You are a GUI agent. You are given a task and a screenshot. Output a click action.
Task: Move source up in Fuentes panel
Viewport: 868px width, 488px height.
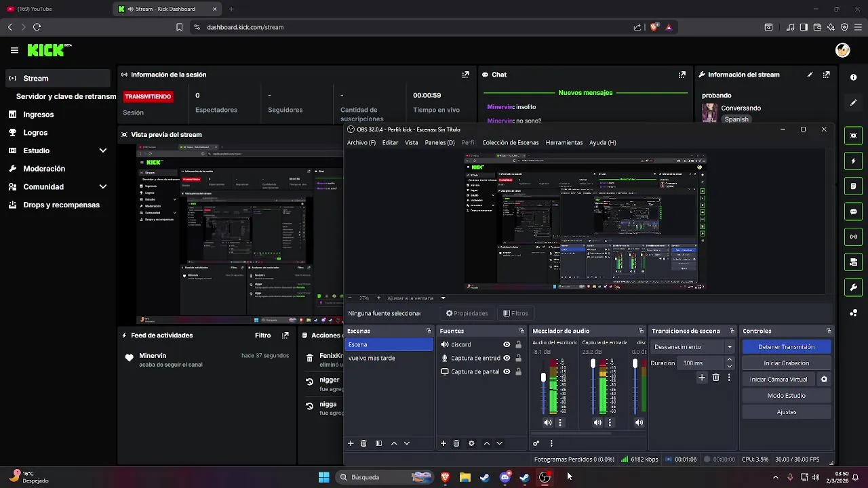click(x=487, y=443)
